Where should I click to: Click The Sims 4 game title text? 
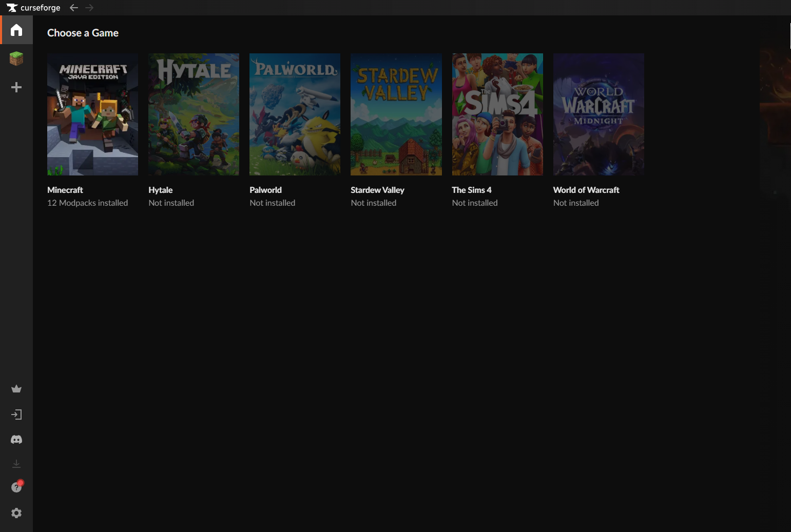coord(472,190)
